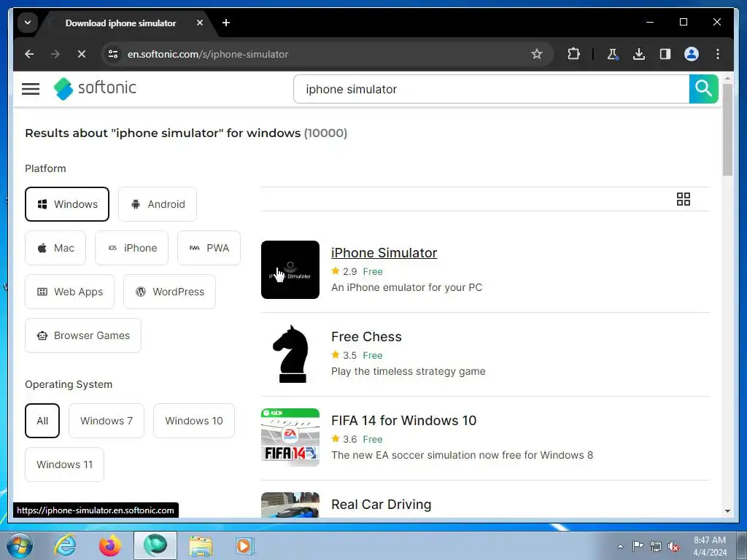This screenshot has width=747, height=560.
Task: Open the iPhone Simulator result link
Action: (384, 253)
